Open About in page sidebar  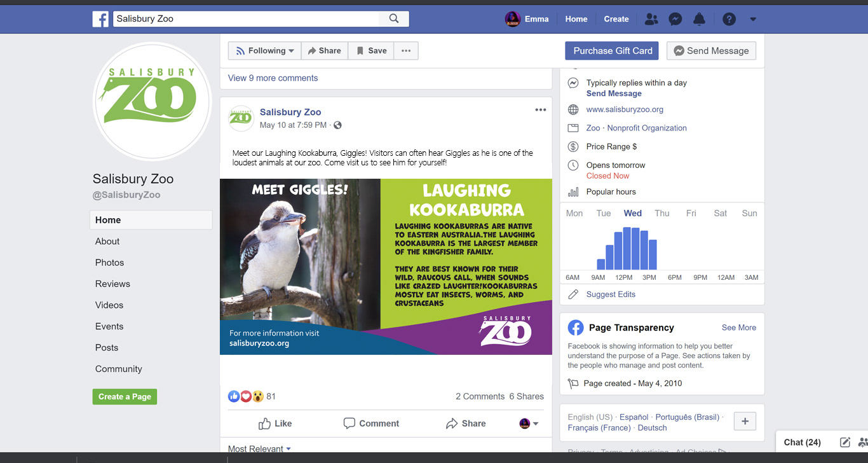107,242
